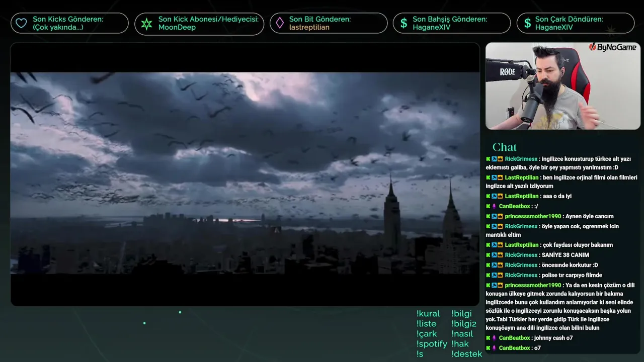Click the 'Son Bahşiş Gönderen:' label

point(450,19)
